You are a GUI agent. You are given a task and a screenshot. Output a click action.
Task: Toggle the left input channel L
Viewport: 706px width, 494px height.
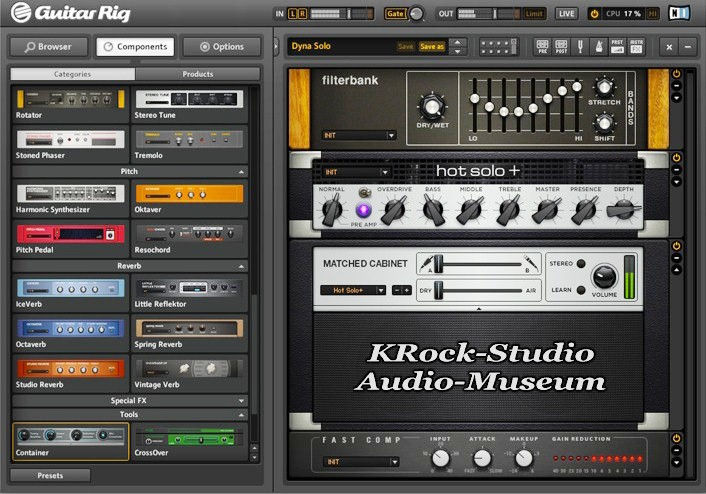tap(293, 14)
